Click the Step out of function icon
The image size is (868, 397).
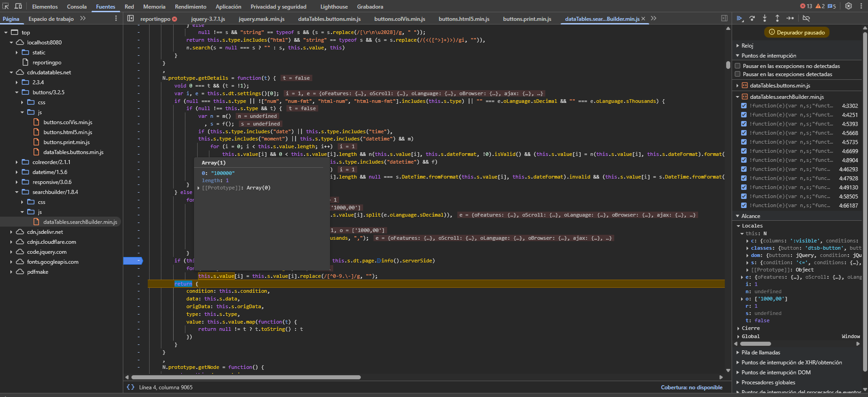pos(777,19)
